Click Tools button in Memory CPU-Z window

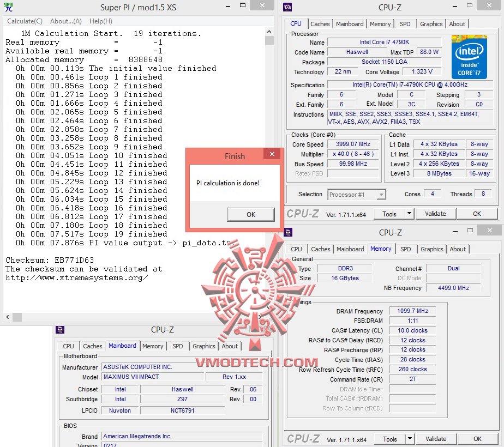click(390, 439)
